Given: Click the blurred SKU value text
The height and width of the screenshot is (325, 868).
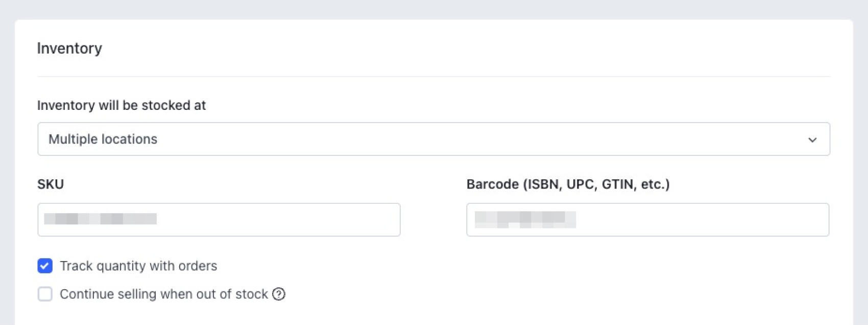Looking at the screenshot, I should pos(100,219).
